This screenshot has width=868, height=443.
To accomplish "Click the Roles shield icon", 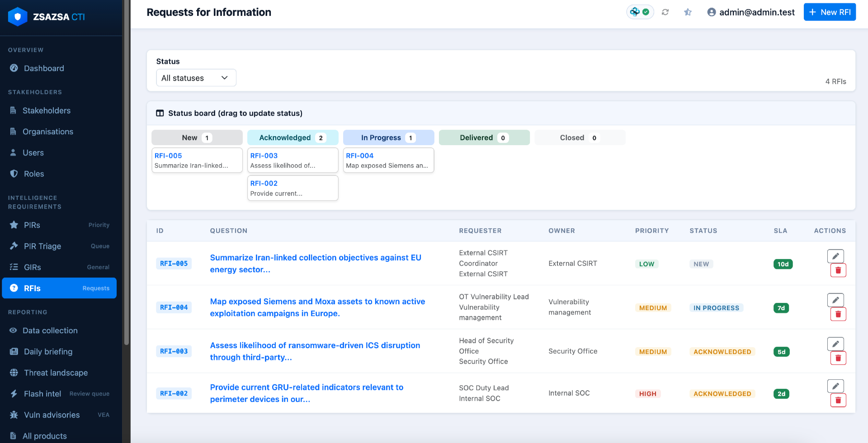I will coord(14,174).
